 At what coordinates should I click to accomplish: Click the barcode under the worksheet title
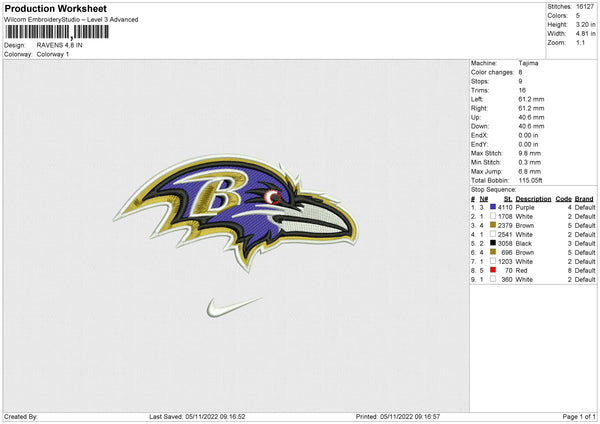[57, 32]
